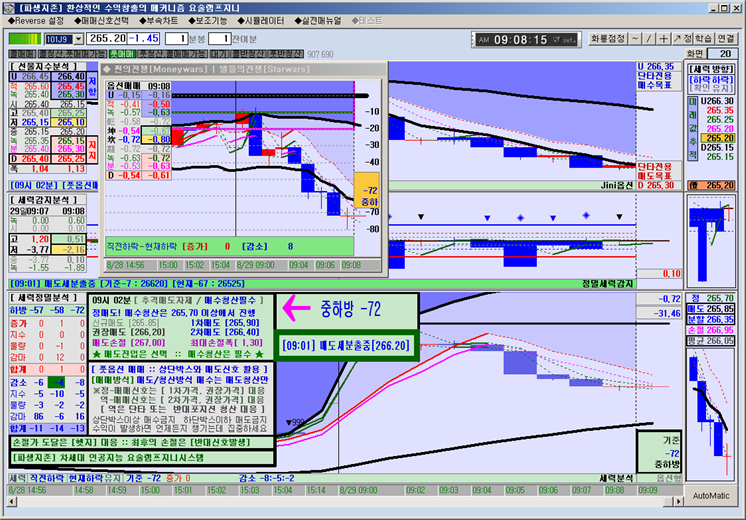The image size is (746, 520).
Task: Click the 정밀세력감지 label
Action: point(608,284)
